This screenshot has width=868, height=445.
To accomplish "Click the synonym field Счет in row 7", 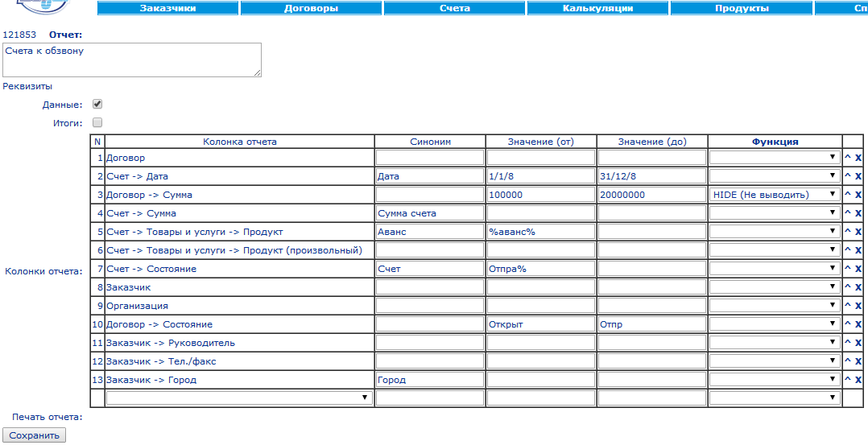I will pos(430,269).
